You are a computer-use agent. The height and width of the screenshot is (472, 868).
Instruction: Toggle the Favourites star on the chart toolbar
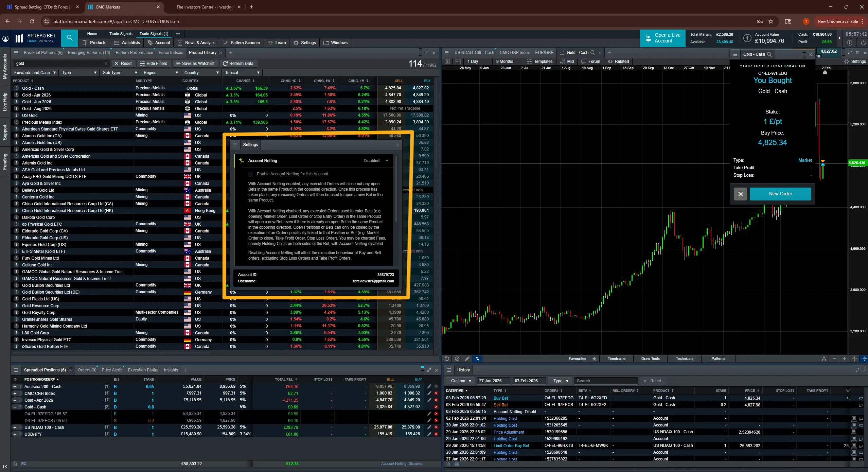(x=594, y=359)
